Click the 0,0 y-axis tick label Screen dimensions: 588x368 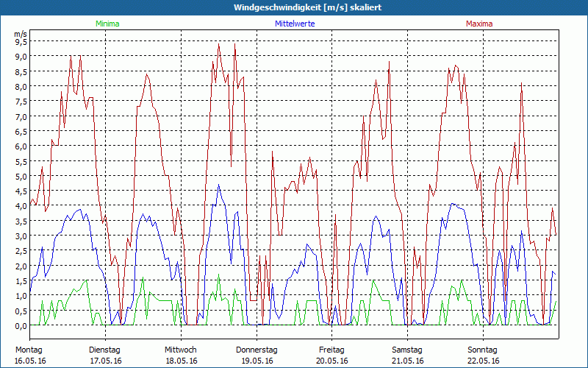point(21,326)
